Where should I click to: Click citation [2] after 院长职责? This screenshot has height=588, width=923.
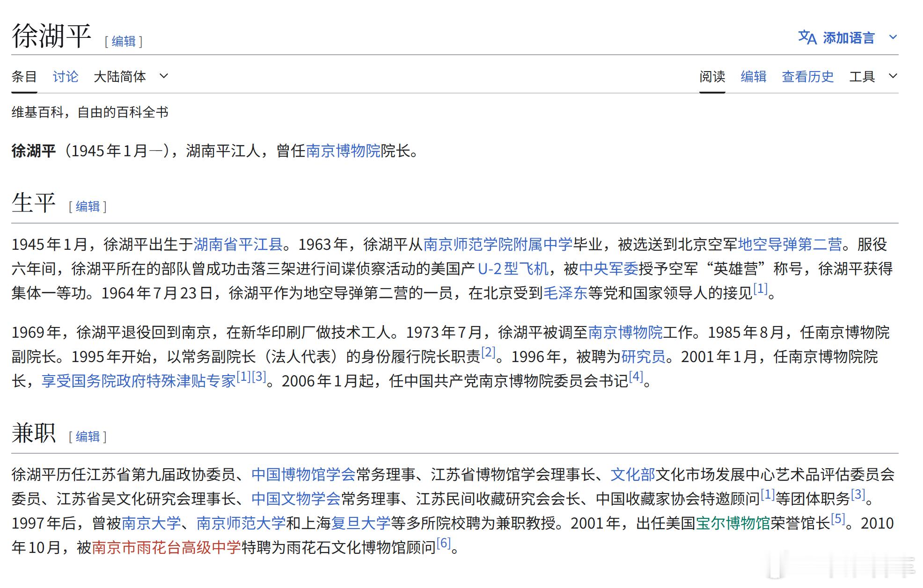coord(488,353)
